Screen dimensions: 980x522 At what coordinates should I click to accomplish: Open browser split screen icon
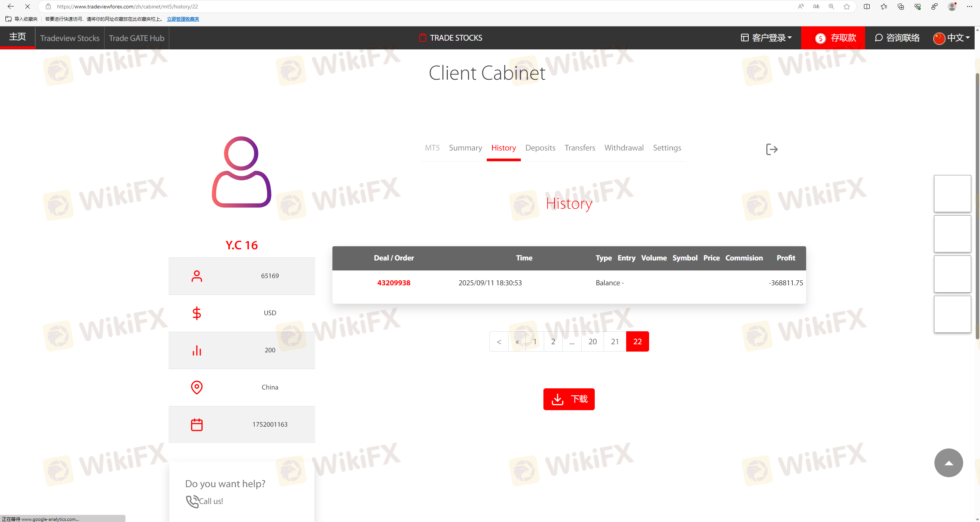(x=867, y=7)
